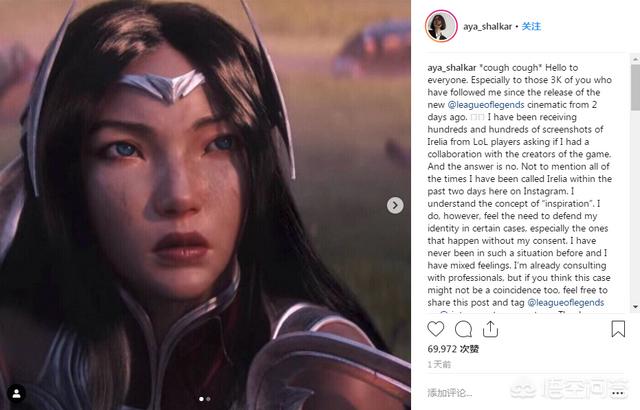Select the second carousel dot indicator
This screenshot has width=640, height=410.
coord(209,399)
